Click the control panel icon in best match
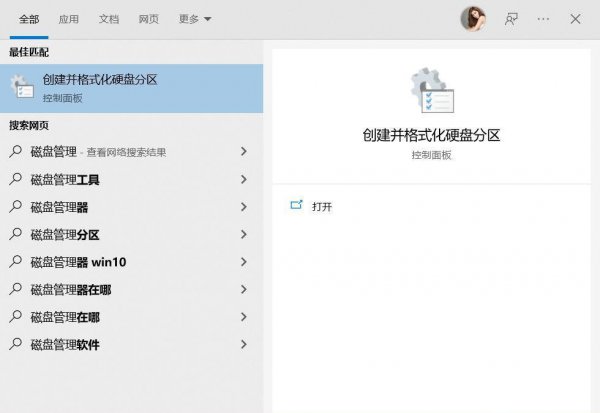Image resolution: width=600 pixels, height=413 pixels. pos(22,87)
